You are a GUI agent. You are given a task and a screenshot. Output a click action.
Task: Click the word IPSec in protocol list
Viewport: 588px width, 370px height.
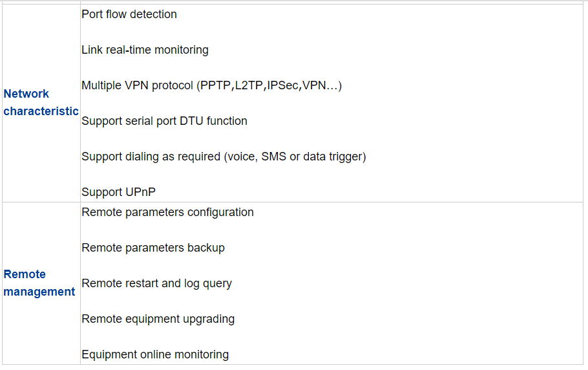pos(282,85)
